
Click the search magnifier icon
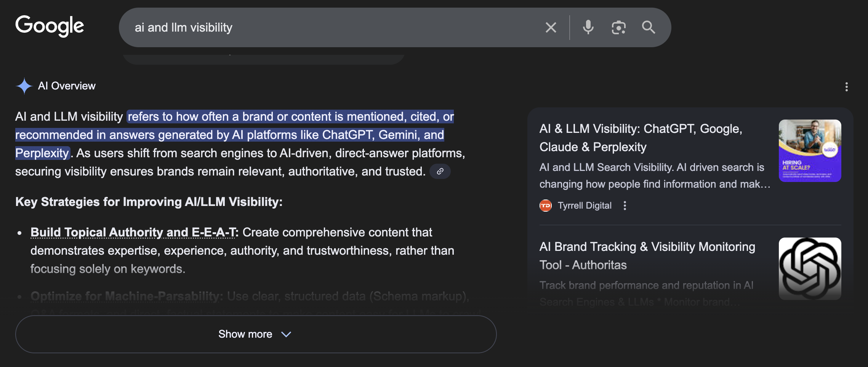coord(649,27)
